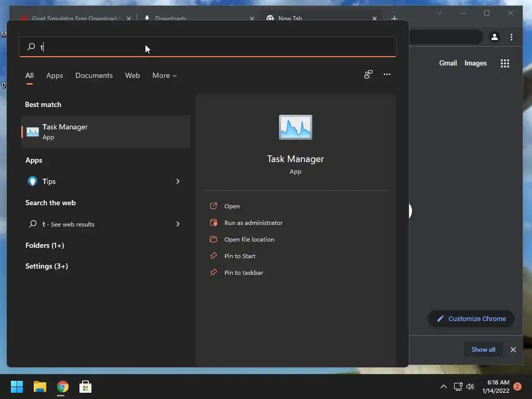This screenshot has height=399, width=532.
Task: Click the Customize Chrome button
Action: click(x=471, y=318)
